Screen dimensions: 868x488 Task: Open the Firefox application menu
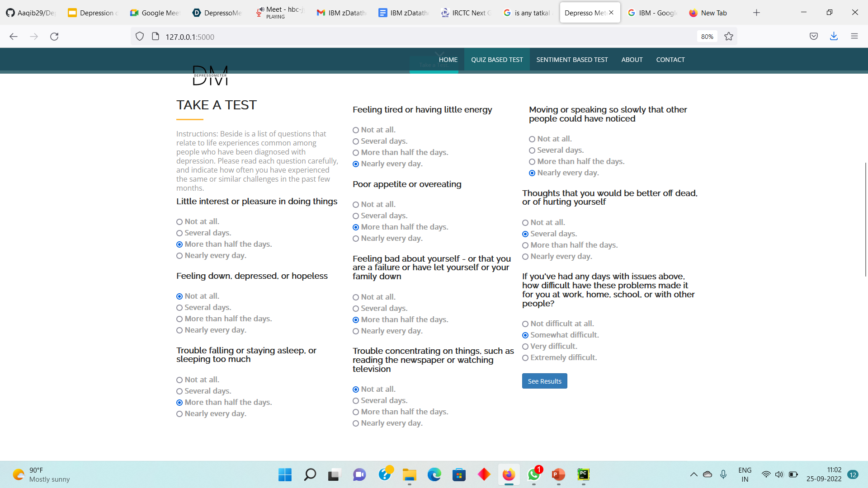854,37
